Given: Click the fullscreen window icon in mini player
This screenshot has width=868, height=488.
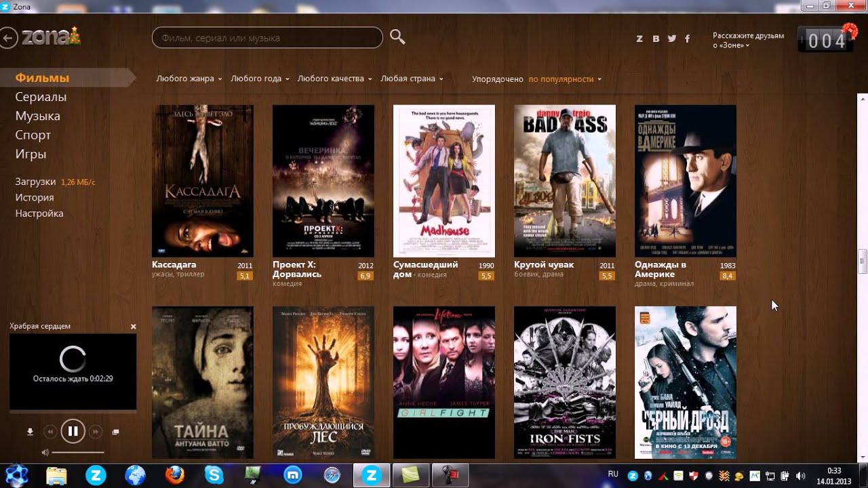Looking at the screenshot, I should point(115,432).
